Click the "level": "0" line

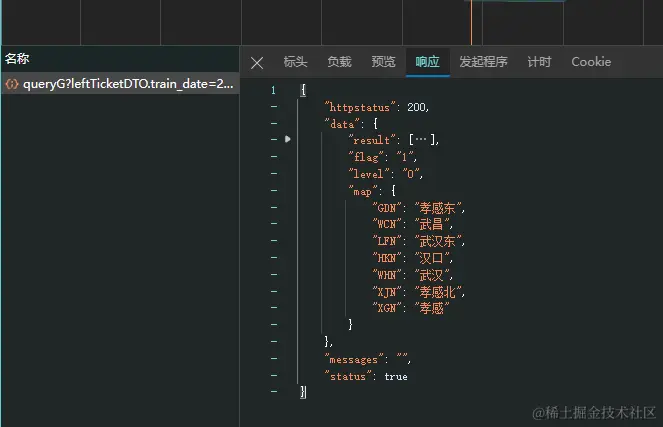pos(386,174)
